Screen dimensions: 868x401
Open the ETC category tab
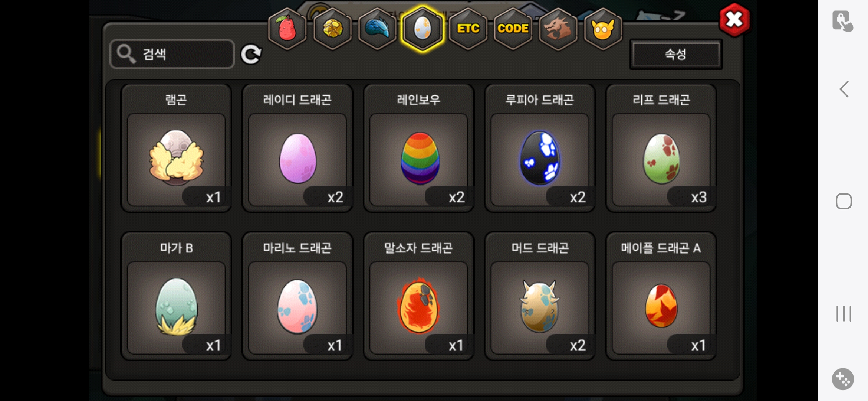click(468, 29)
